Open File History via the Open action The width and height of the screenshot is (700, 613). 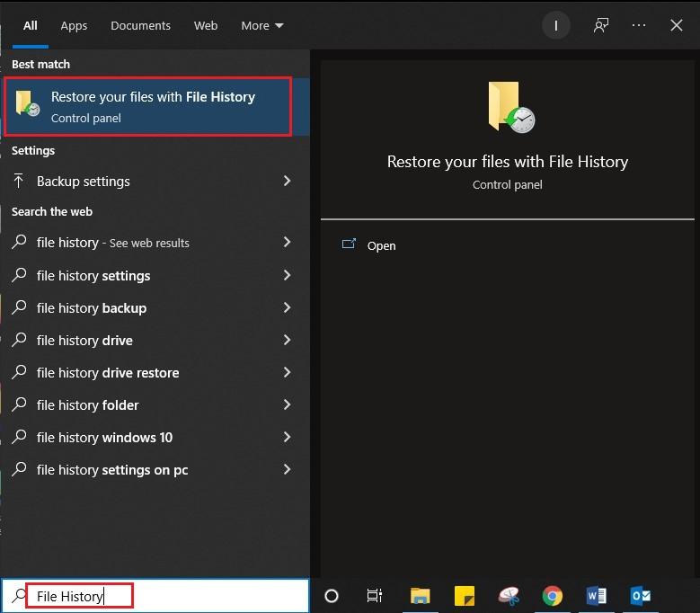(x=381, y=245)
